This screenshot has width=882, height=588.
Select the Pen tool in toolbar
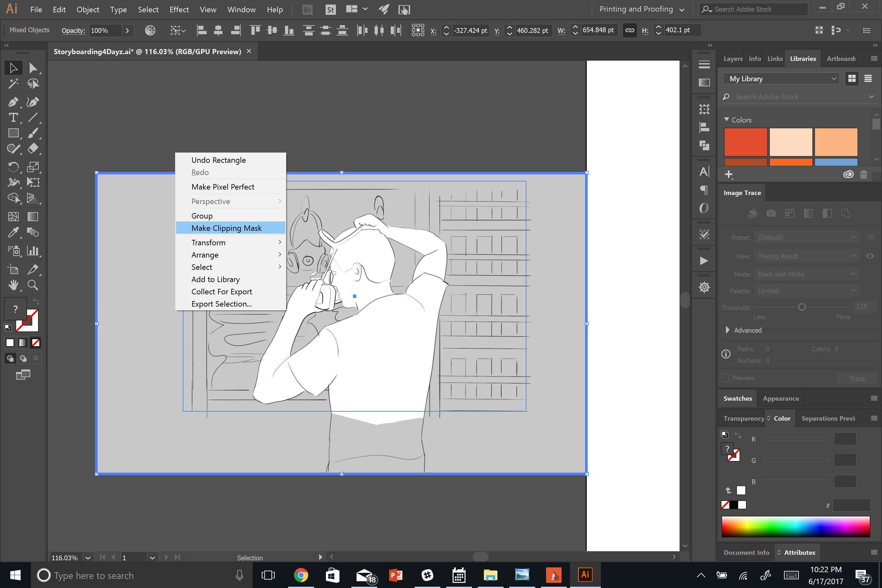(x=13, y=102)
